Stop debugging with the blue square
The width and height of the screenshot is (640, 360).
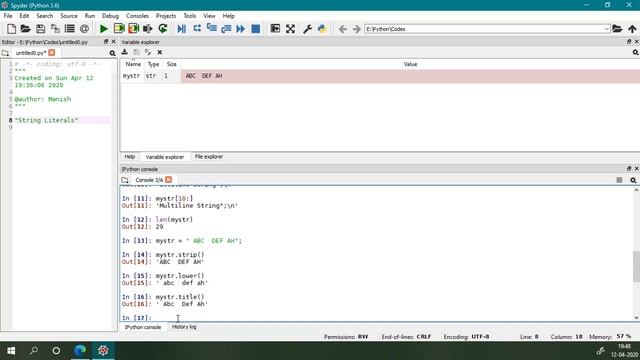(256, 29)
